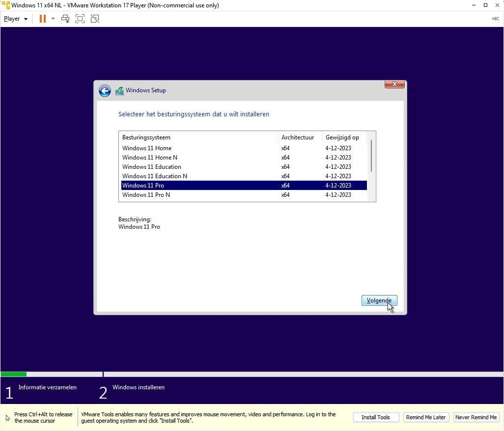Click heading 'Selecteer het besturingssysteem dat u wilt installeren'

194,114
